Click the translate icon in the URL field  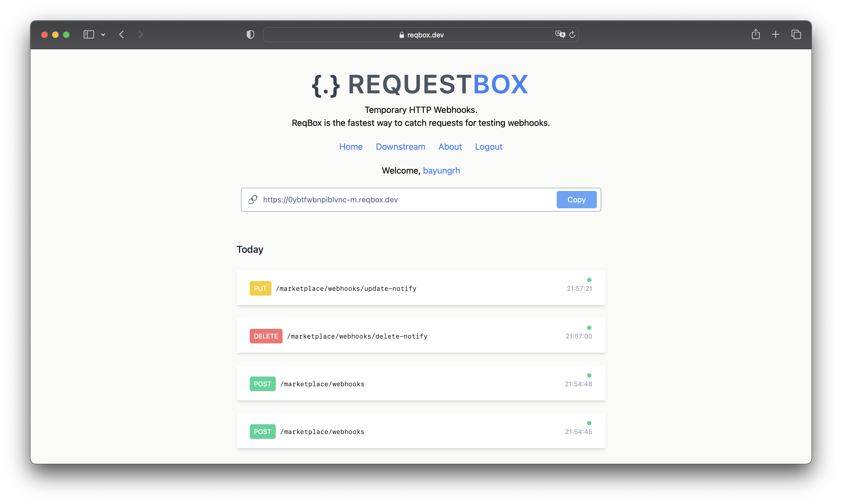560,34
